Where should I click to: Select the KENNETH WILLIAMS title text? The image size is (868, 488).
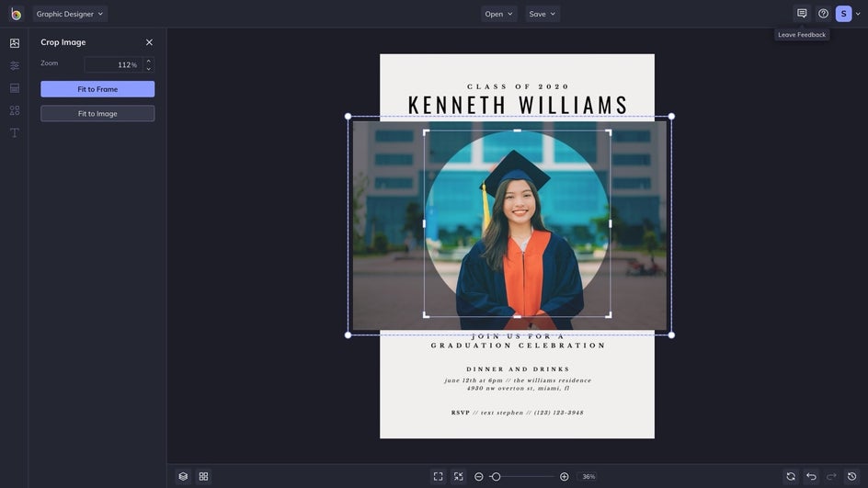pos(517,105)
